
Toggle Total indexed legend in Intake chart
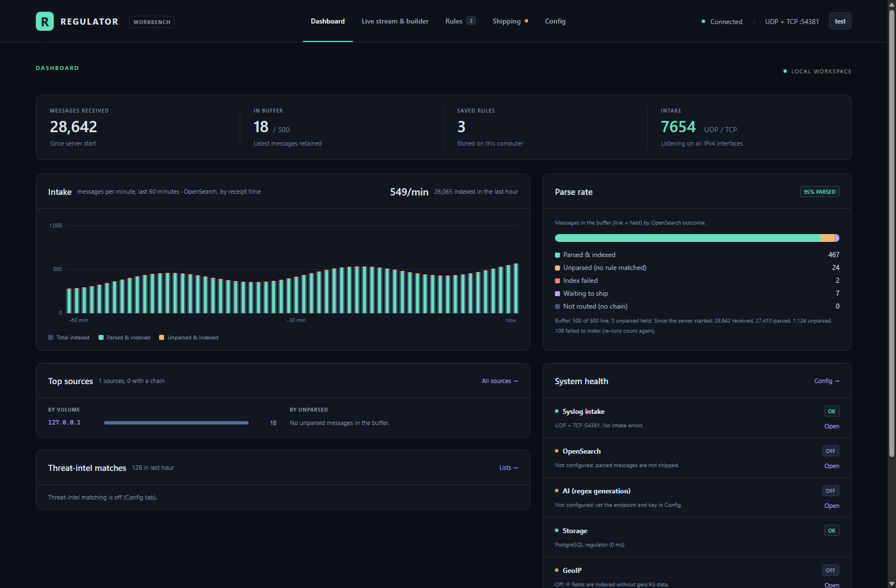coord(69,338)
